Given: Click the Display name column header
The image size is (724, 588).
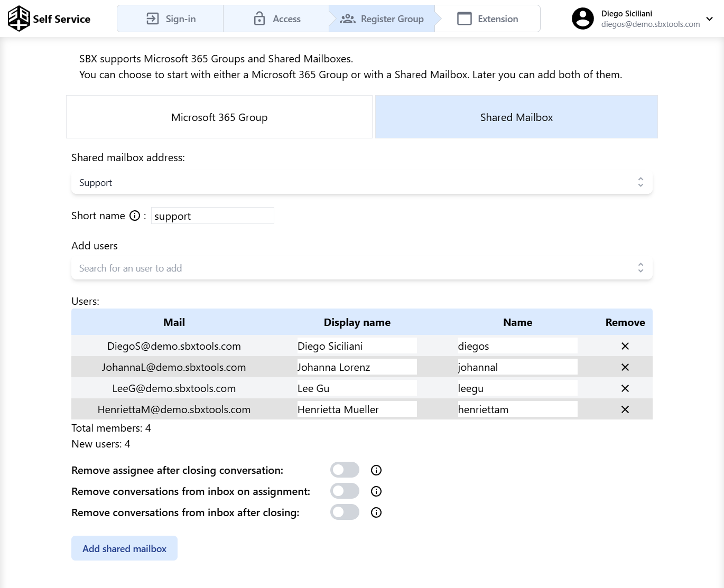Looking at the screenshot, I should click(357, 322).
